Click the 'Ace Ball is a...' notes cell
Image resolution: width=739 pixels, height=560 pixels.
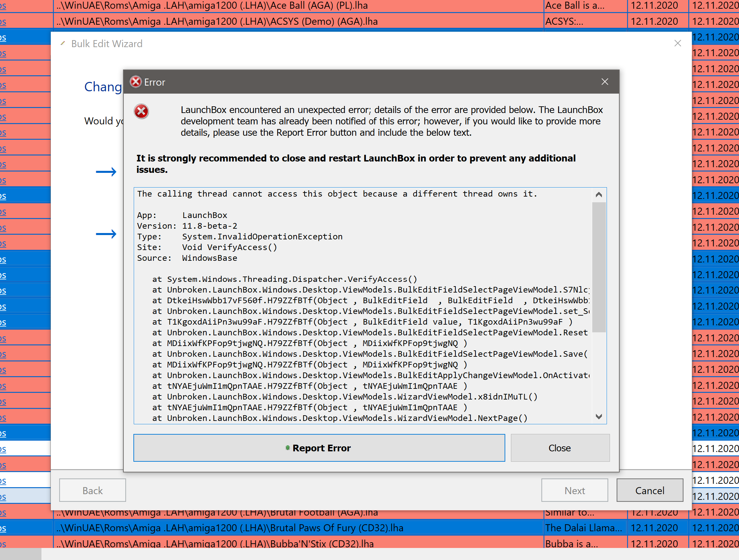(x=586, y=6)
